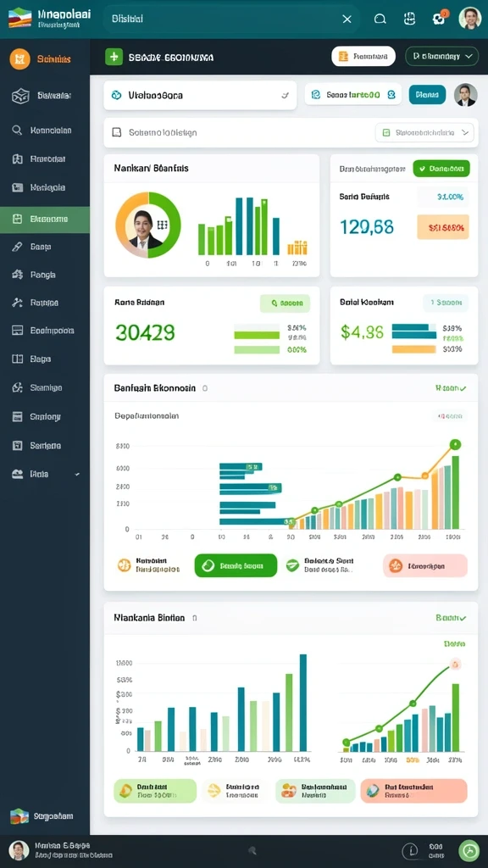Click the sidebar magnifying glass icon
The image size is (488, 868).
(x=17, y=131)
